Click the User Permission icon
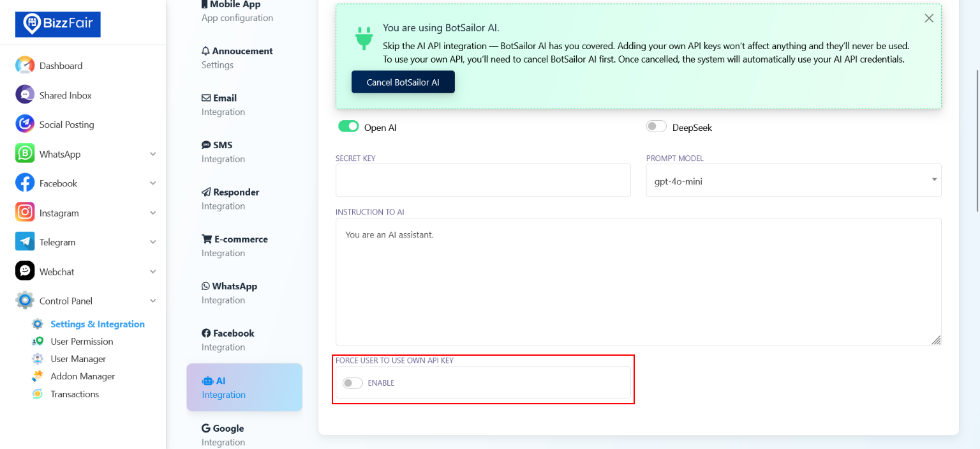 (38, 341)
